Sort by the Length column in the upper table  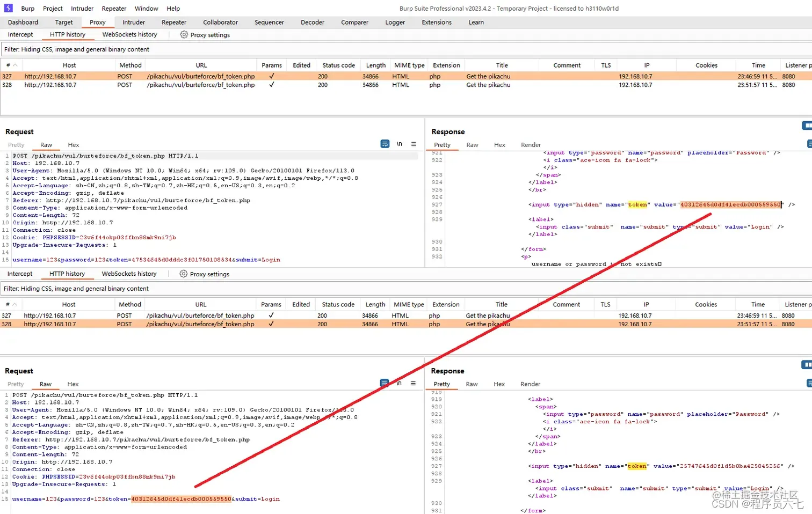click(375, 65)
